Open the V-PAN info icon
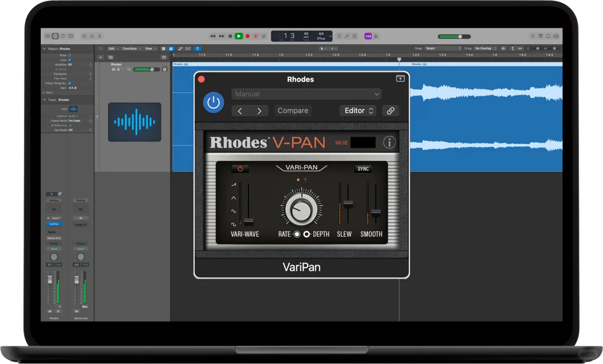 pos(389,142)
